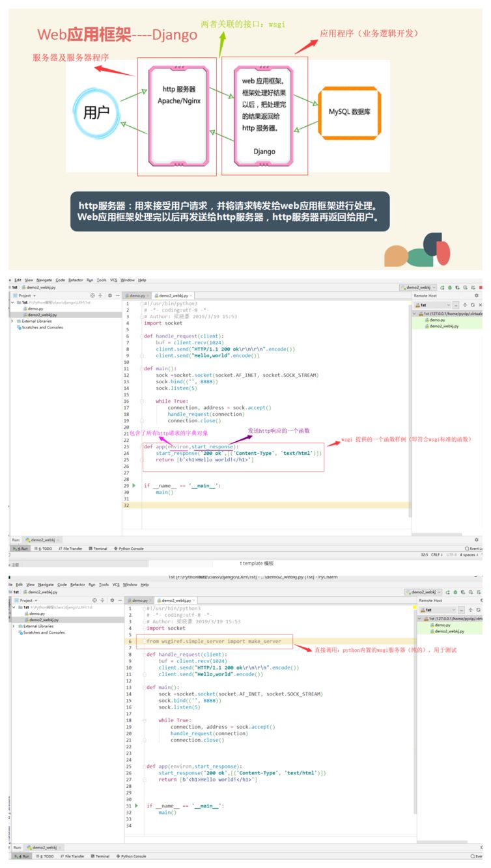Collapse the 1st project folder in lower window
Image resolution: width=491 pixels, height=868 pixels.
click(12, 606)
